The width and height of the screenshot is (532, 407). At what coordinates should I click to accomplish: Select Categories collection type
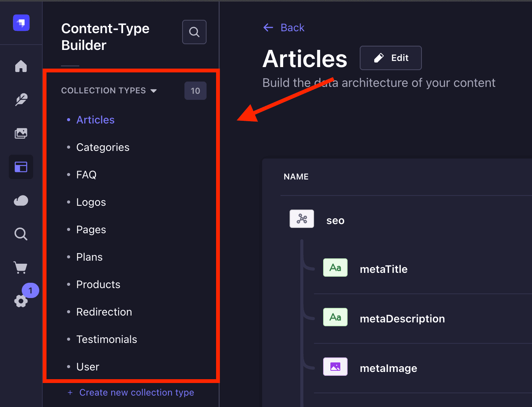(x=103, y=147)
